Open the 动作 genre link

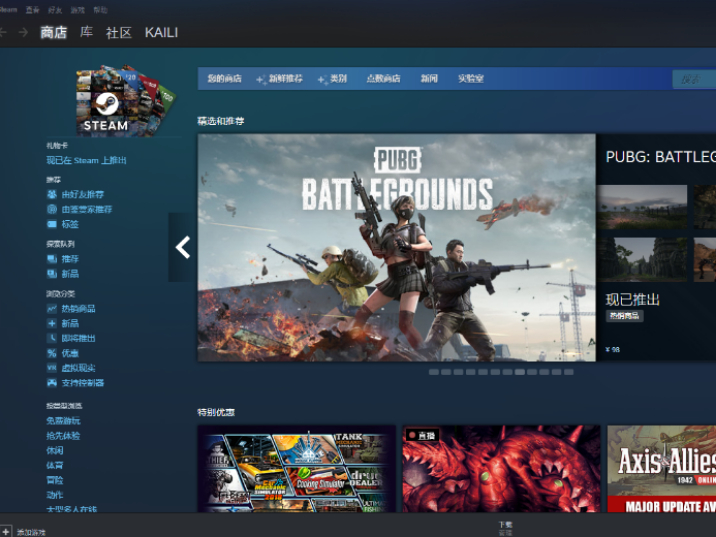click(55, 495)
